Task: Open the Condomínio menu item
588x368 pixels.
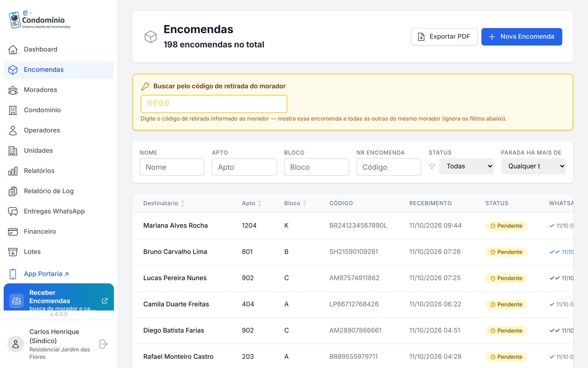Action: (59, 110)
